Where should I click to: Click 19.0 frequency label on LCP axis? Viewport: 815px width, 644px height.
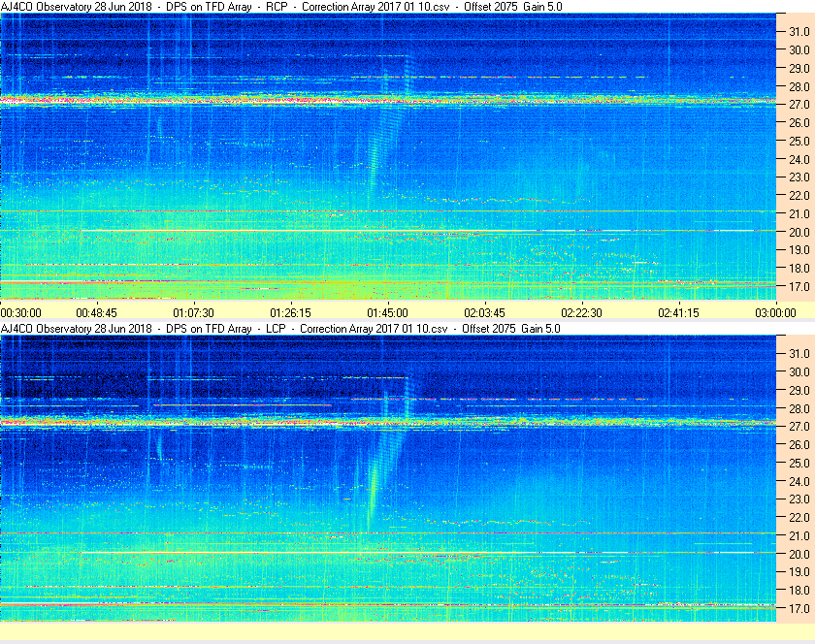[x=799, y=572]
